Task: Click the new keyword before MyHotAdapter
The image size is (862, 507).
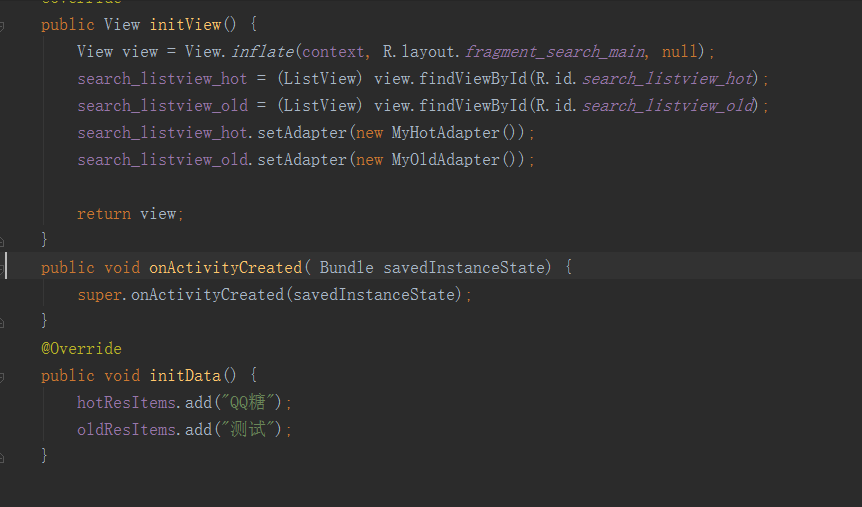Action: click(369, 133)
